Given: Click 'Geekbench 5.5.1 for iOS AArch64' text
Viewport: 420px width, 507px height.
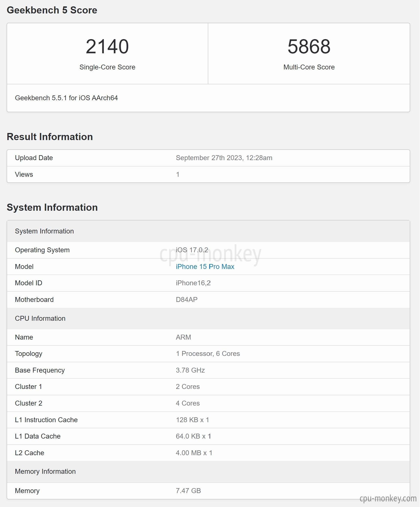Looking at the screenshot, I should (x=66, y=98).
